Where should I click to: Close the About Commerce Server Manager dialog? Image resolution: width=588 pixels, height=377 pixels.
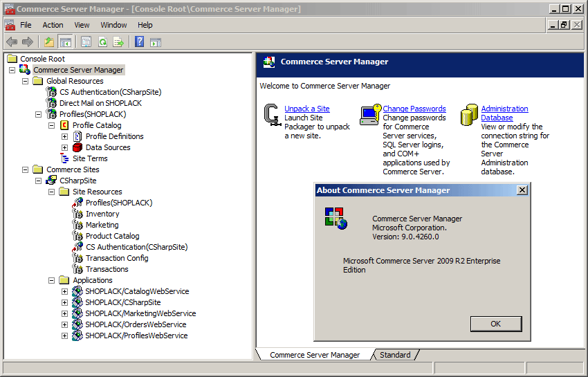point(522,190)
